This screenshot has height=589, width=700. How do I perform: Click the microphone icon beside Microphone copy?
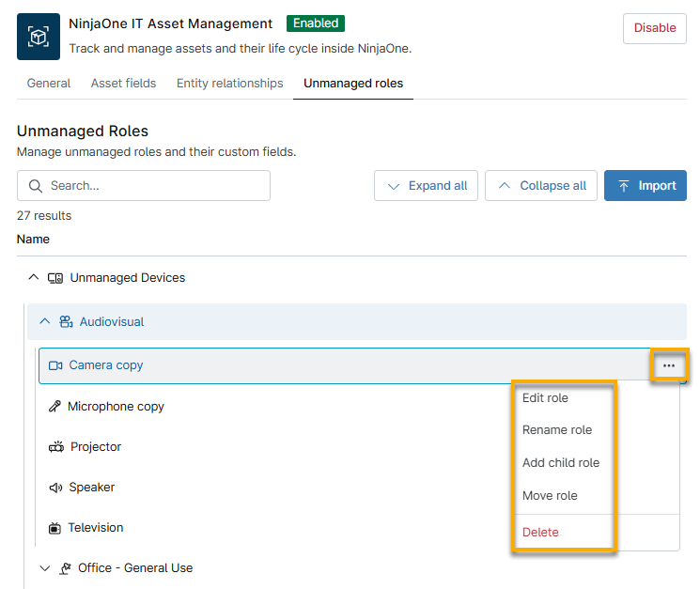55,407
